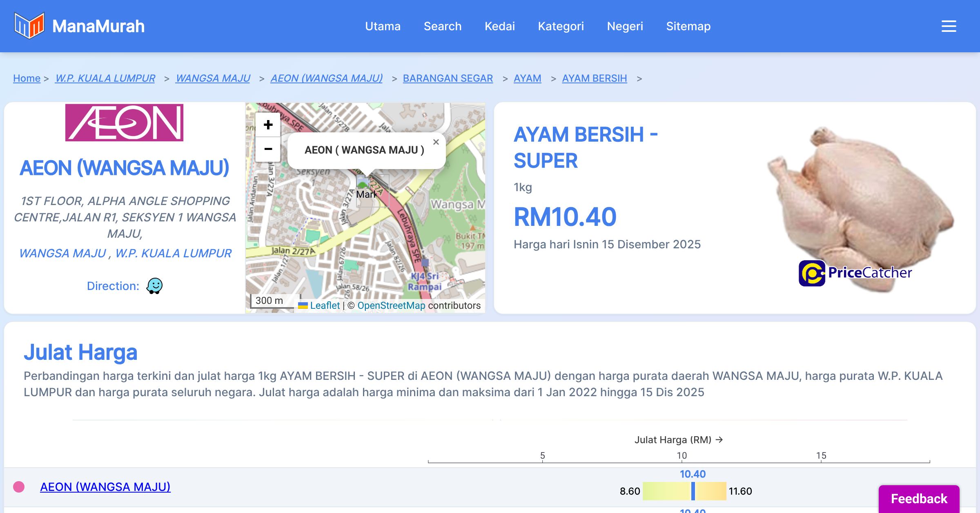Click the ManaMurah logo icon
The height and width of the screenshot is (513, 980).
(x=29, y=26)
